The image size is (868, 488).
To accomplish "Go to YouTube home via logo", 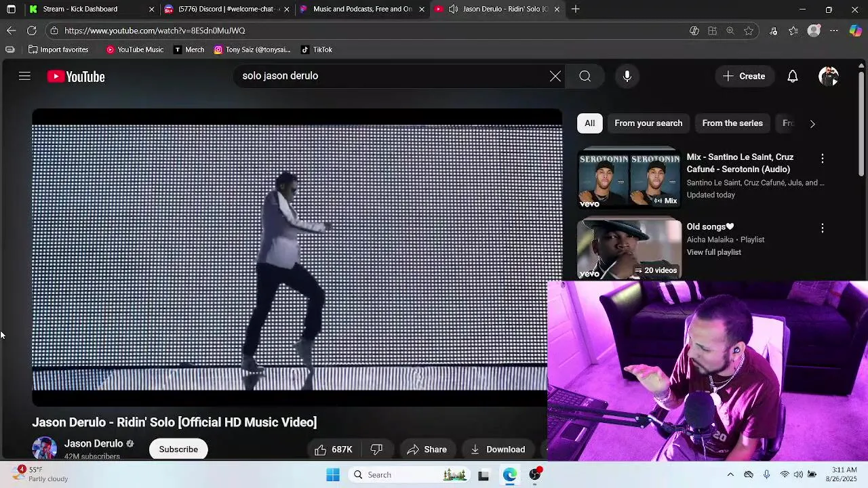I will [x=76, y=77].
